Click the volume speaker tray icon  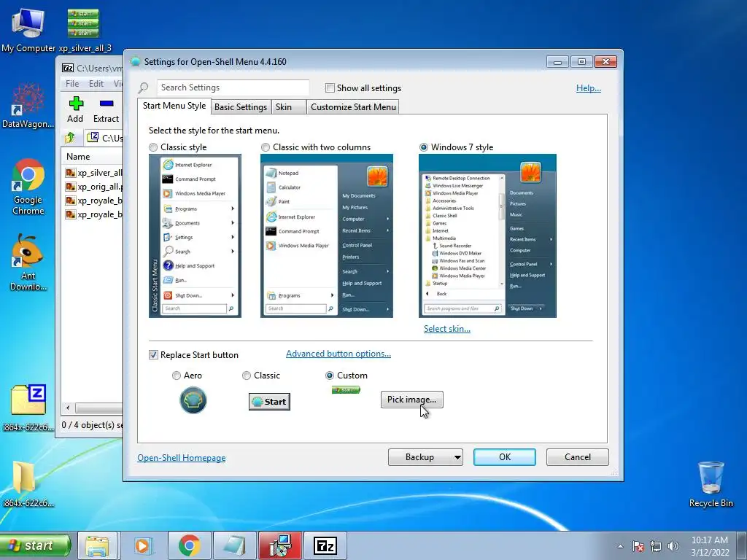(673, 546)
